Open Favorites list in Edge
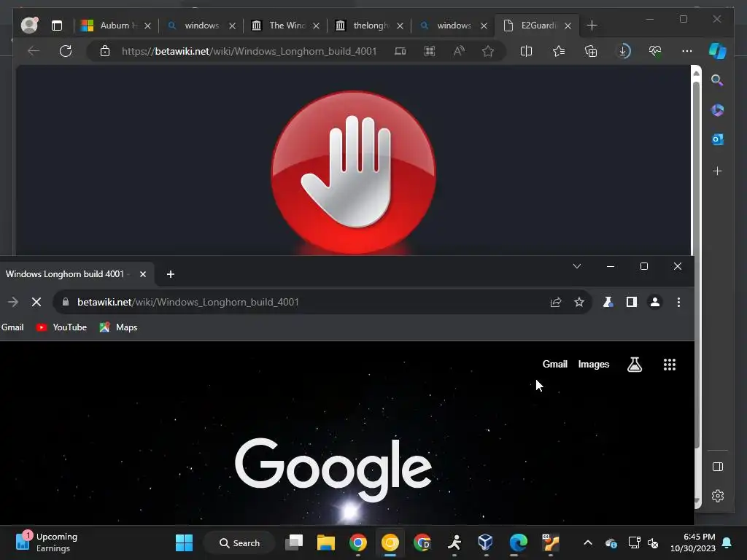Screen dimensions: 747x560 pyautogui.click(x=559, y=51)
